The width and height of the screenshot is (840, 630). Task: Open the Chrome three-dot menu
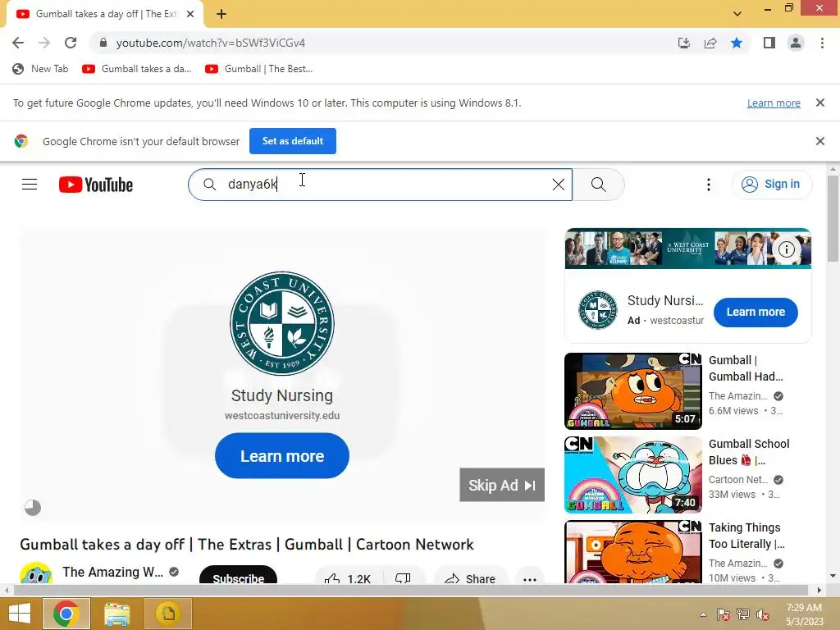tap(822, 43)
